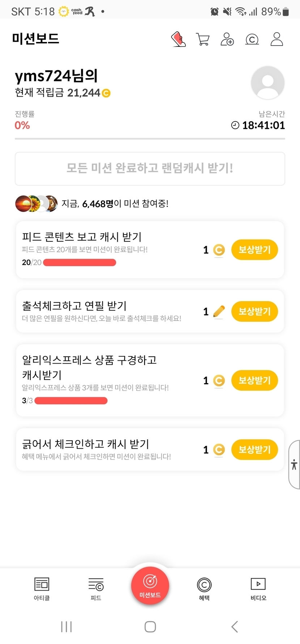Screen dimensions: 300x644
Task: Switch to the 피드 tab
Action: tap(96, 588)
